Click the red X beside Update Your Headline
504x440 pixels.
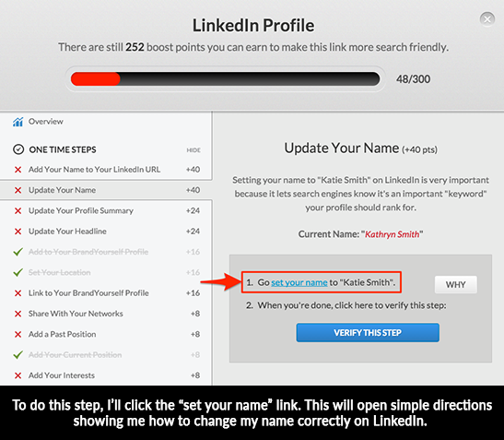coord(18,232)
